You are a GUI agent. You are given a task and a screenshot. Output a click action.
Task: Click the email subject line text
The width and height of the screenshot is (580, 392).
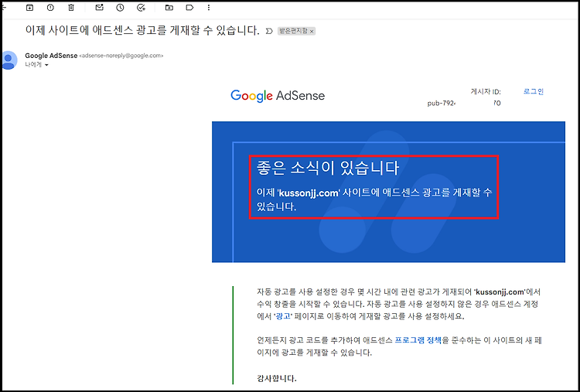142,30
